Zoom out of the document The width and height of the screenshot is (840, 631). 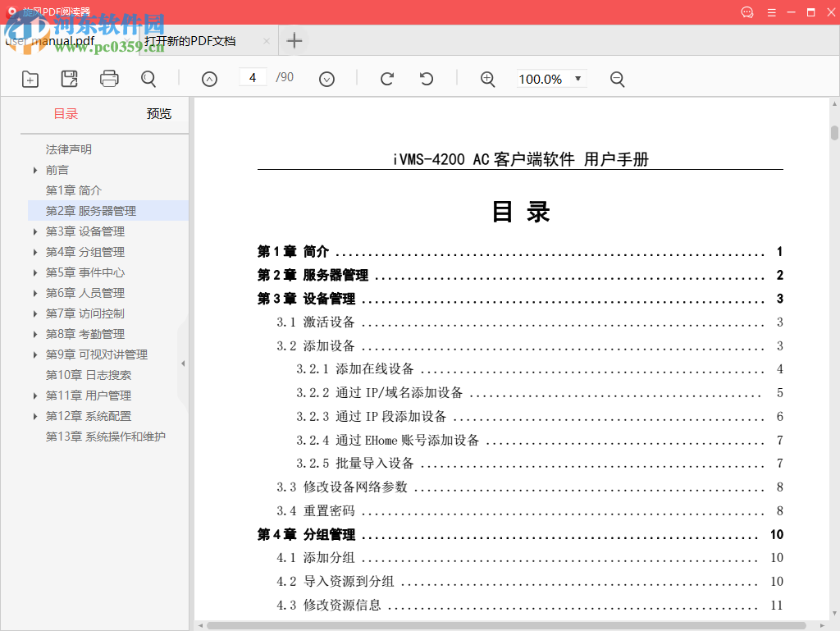615,79
